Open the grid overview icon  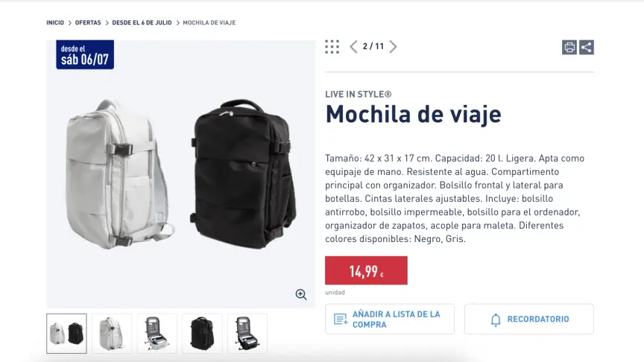(332, 47)
